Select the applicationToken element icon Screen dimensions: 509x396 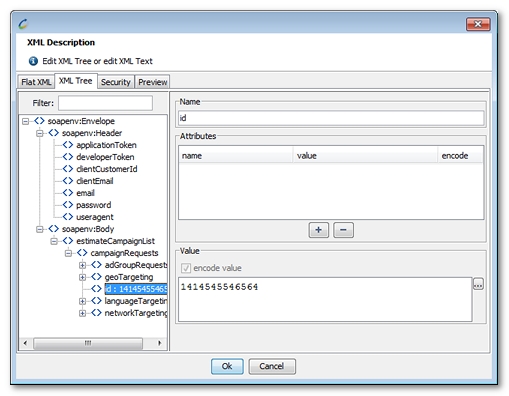click(x=68, y=145)
